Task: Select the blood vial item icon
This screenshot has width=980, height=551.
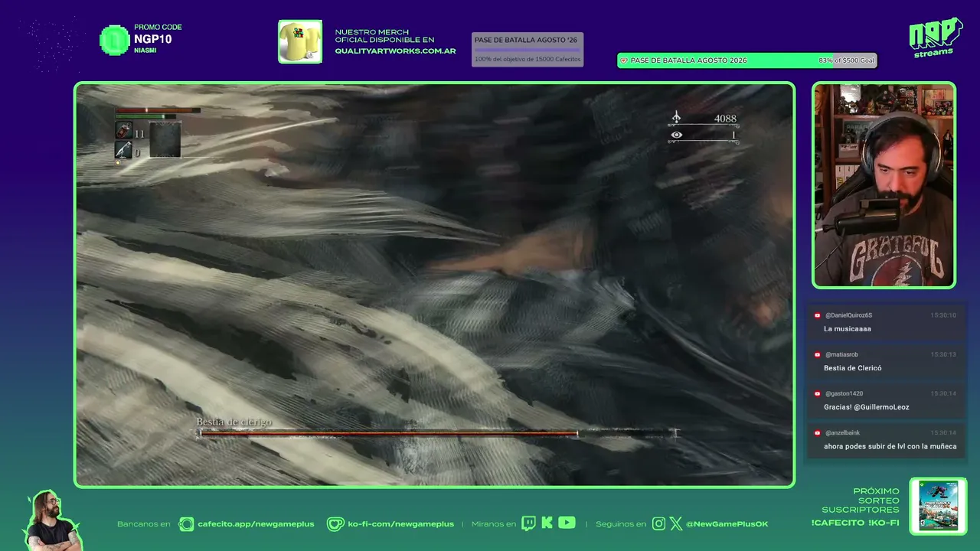Action: tap(123, 131)
